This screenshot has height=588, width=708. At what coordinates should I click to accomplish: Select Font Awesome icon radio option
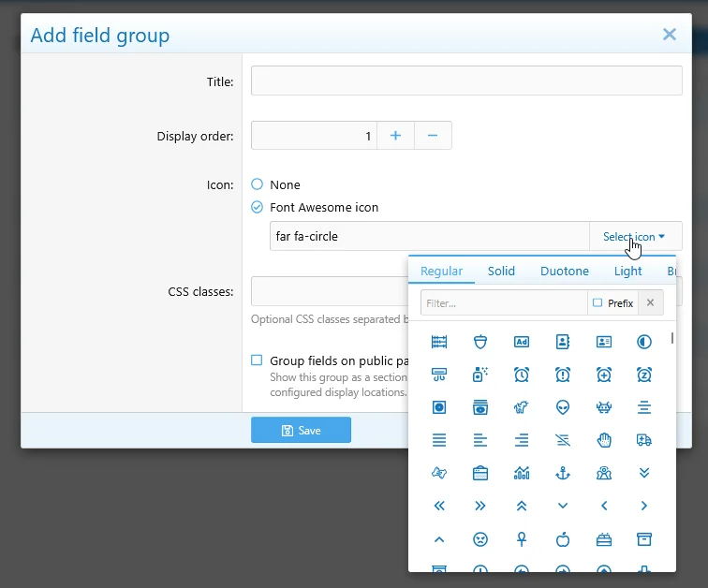[x=257, y=207]
